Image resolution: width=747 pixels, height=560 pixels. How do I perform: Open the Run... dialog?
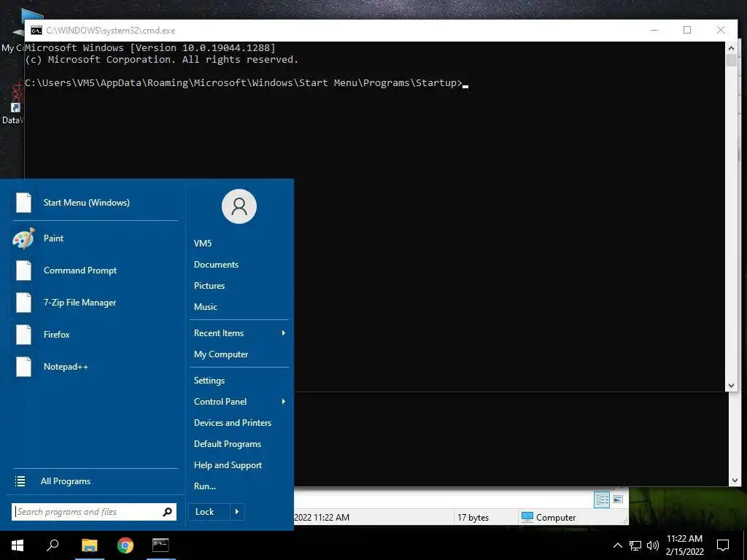205,486
